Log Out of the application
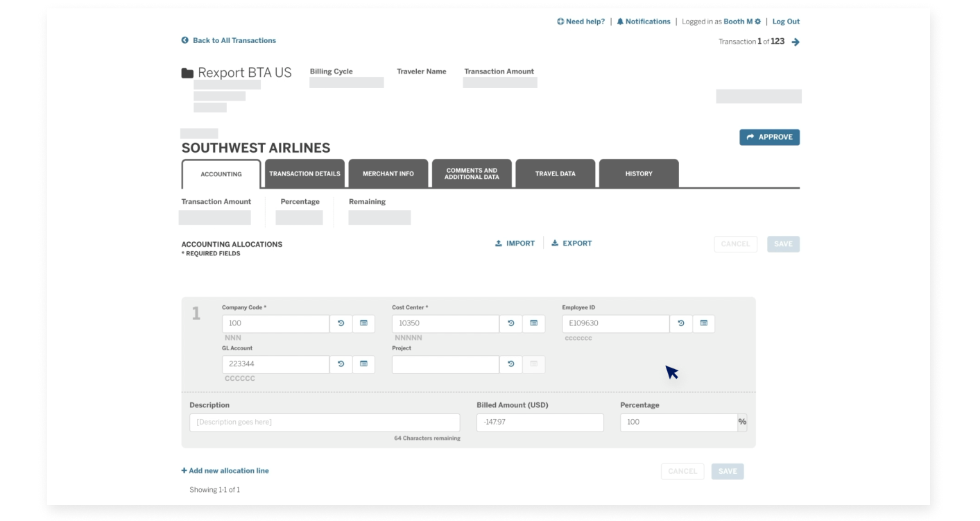This screenshot has width=980, height=521. [785, 22]
